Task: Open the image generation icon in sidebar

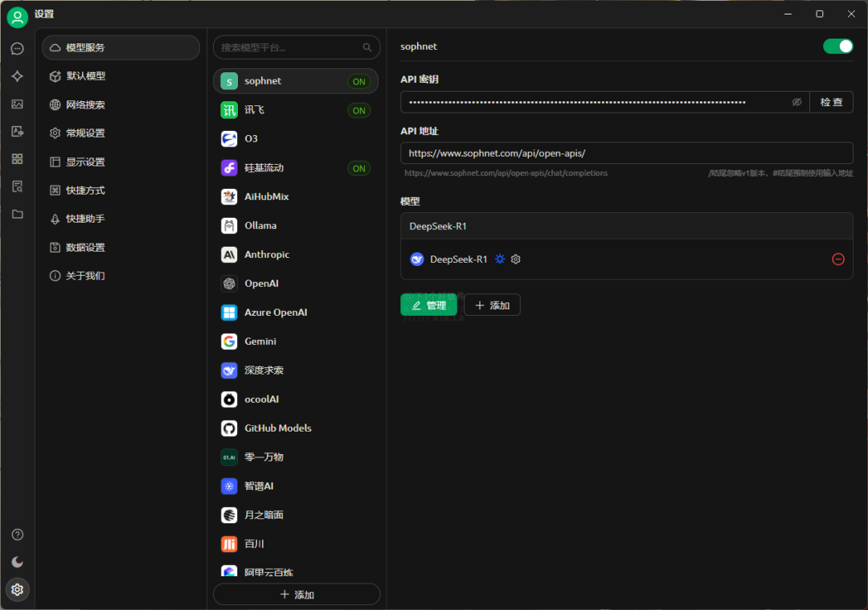Action: [17, 104]
